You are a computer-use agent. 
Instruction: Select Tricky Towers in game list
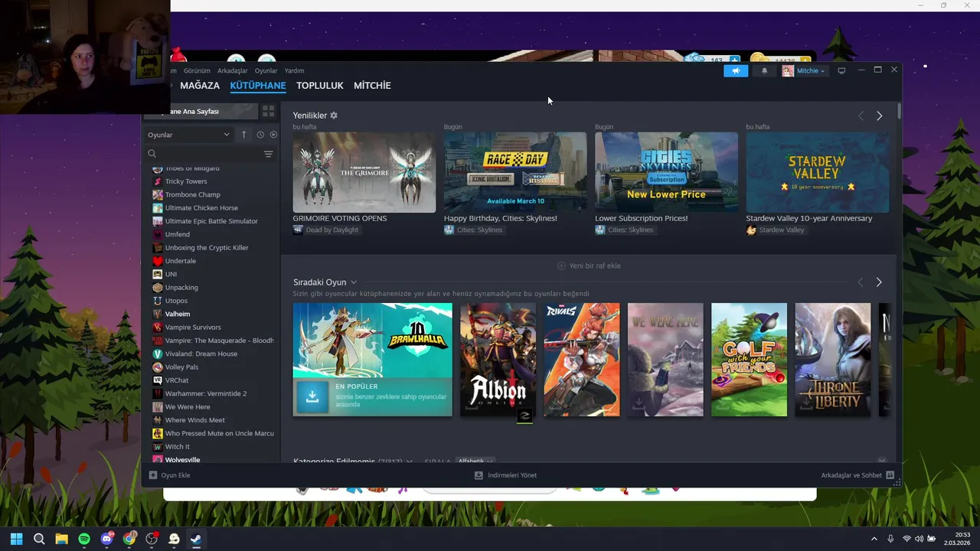[x=186, y=181]
